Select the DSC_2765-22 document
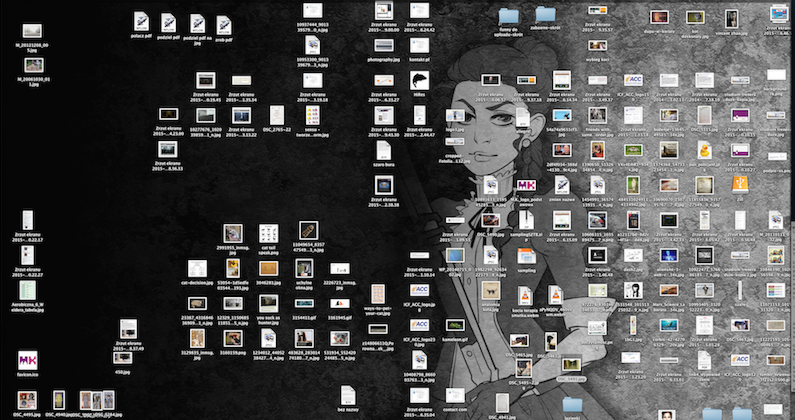 click(x=277, y=115)
